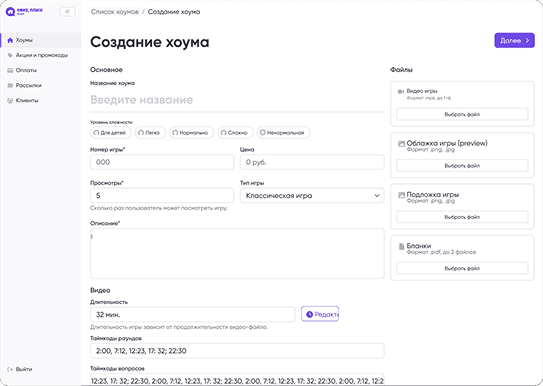Viewport: 543px width, 386px height.
Task: Click the home icon next to Хоумы
Action: click(x=10, y=40)
